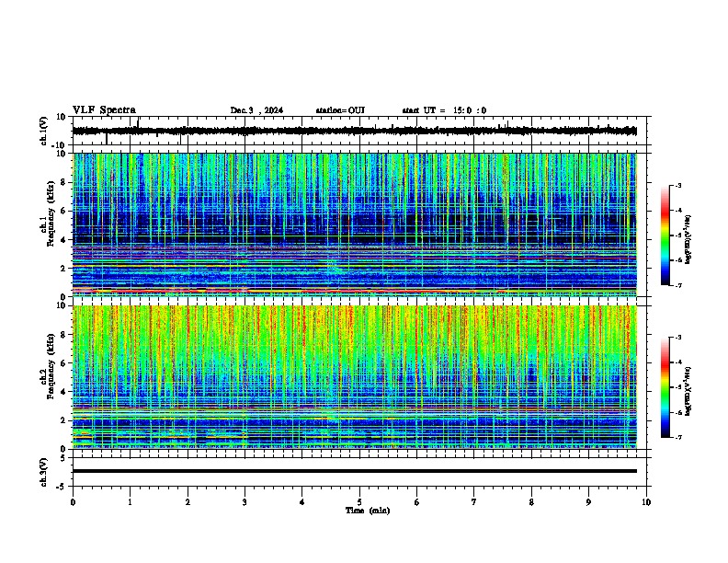Select the "Dec. 3, 2024" date text
Viewport: 728px width, 563px height.
point(256,110)
